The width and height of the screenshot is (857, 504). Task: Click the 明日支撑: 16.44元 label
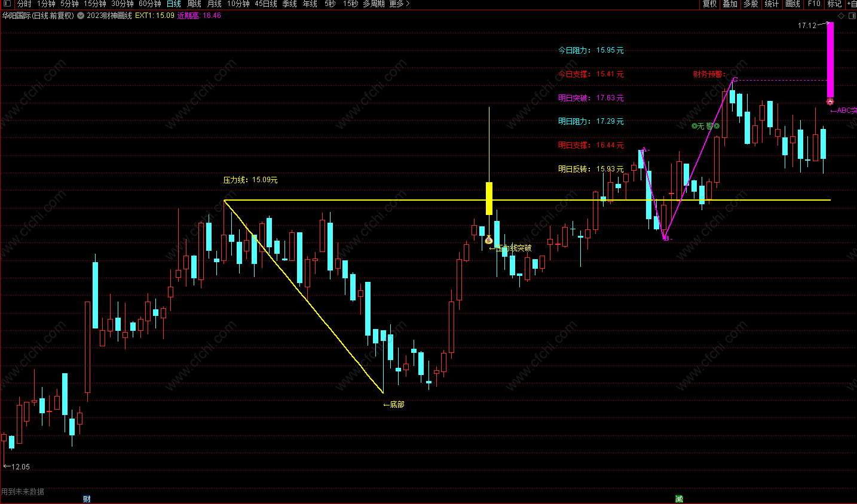click(x=591, y=145)
